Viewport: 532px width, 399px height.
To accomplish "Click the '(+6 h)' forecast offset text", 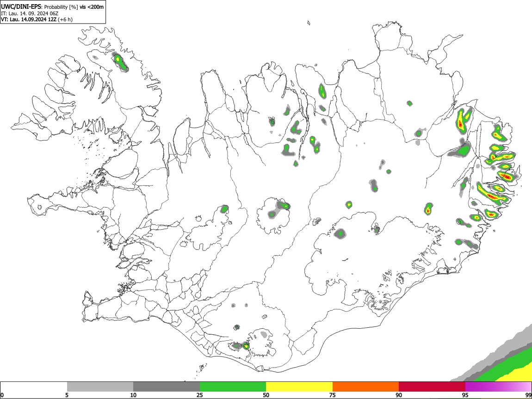I will click(x=65, y=19).
